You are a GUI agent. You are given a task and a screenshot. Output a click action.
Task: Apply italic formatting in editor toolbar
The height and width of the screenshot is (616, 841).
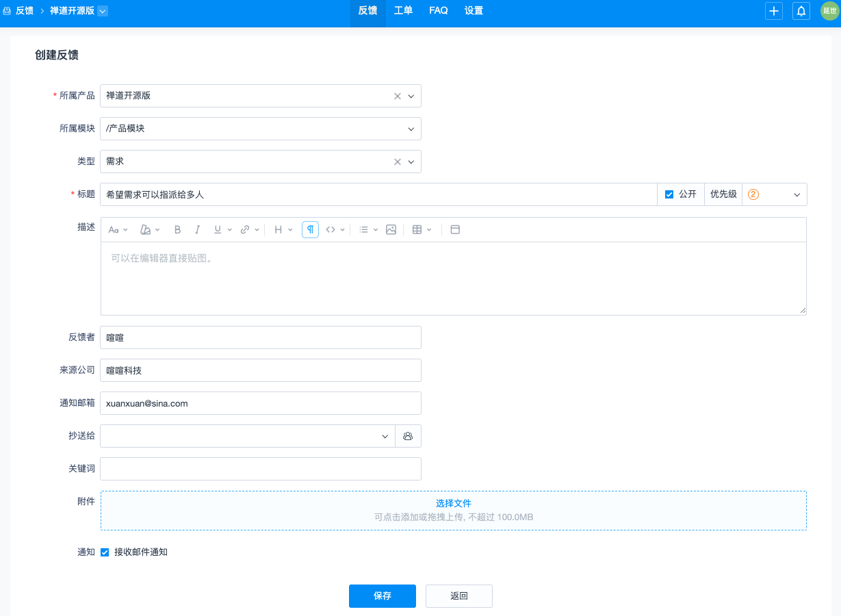pos(197,230)
